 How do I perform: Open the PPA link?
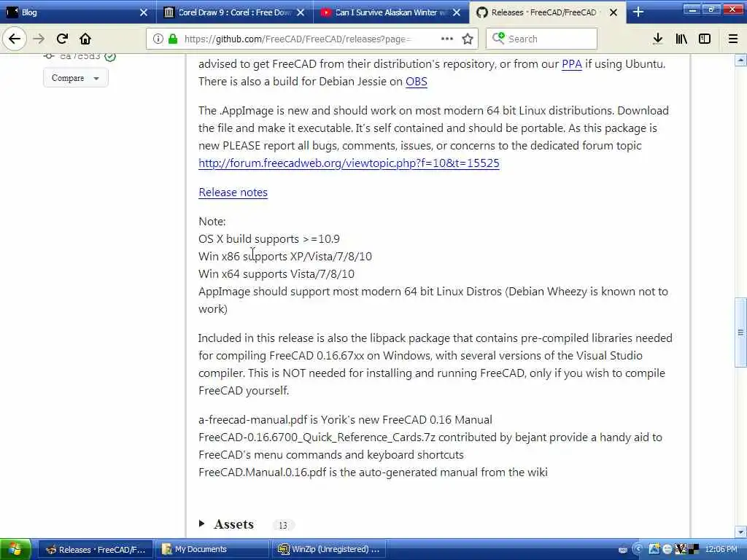pos(572,64)
